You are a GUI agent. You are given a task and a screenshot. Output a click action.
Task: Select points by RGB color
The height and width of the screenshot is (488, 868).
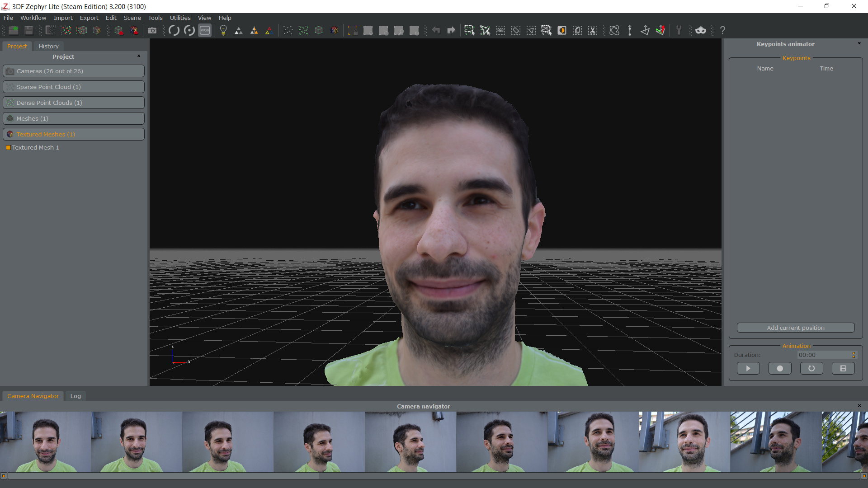click(500, 30)
